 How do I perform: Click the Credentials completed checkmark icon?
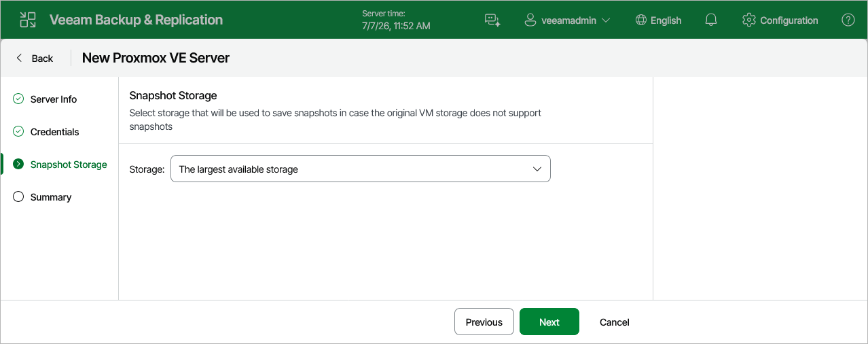tap(18, 132)
